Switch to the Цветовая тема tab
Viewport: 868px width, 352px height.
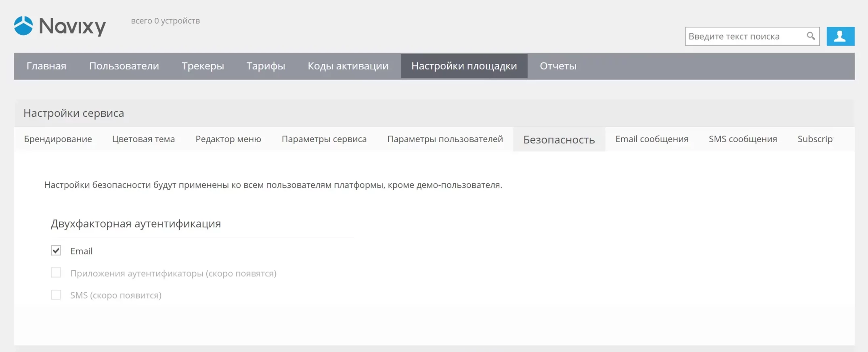point(143,139)
